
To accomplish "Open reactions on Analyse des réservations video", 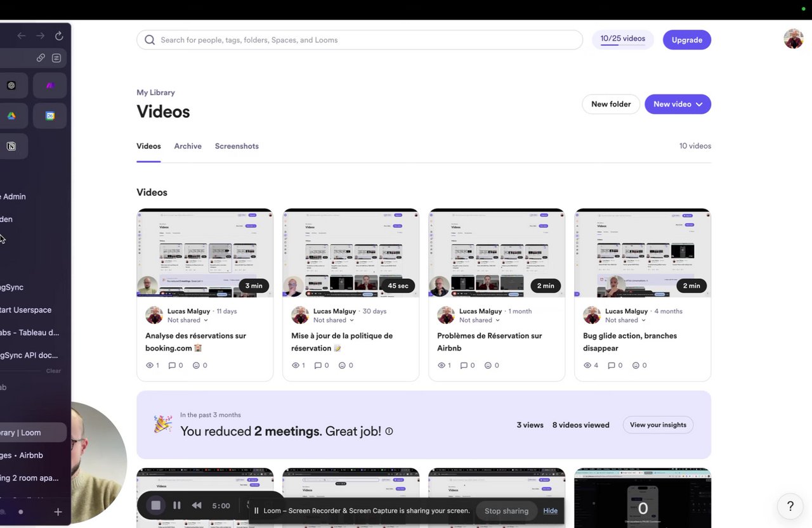I will click(x=200, y=365).
